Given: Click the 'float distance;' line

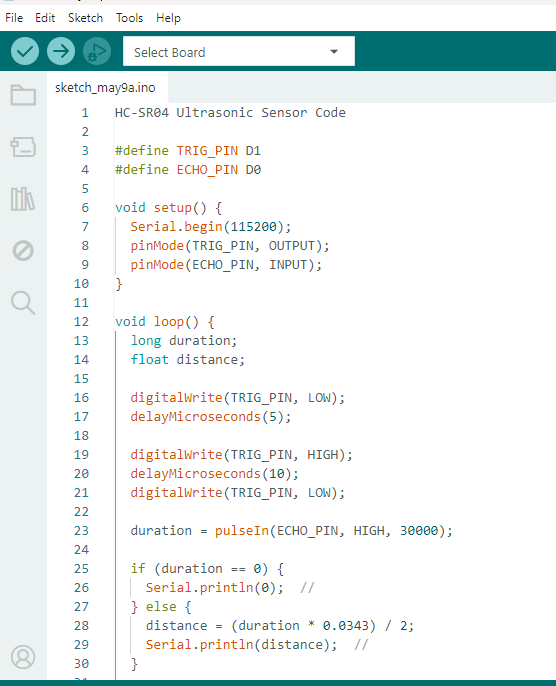Looking at the screenshot, I should 188,360.
